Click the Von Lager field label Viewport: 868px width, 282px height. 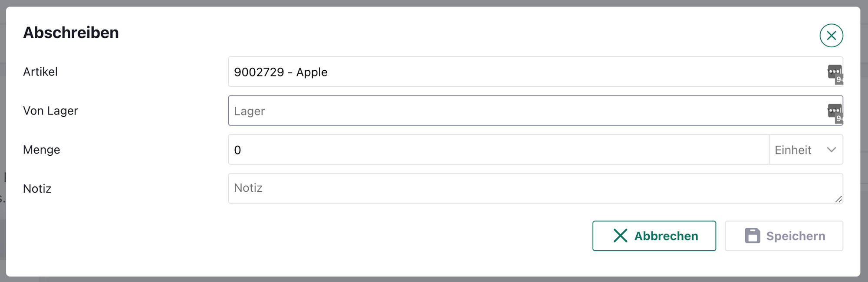50,111
